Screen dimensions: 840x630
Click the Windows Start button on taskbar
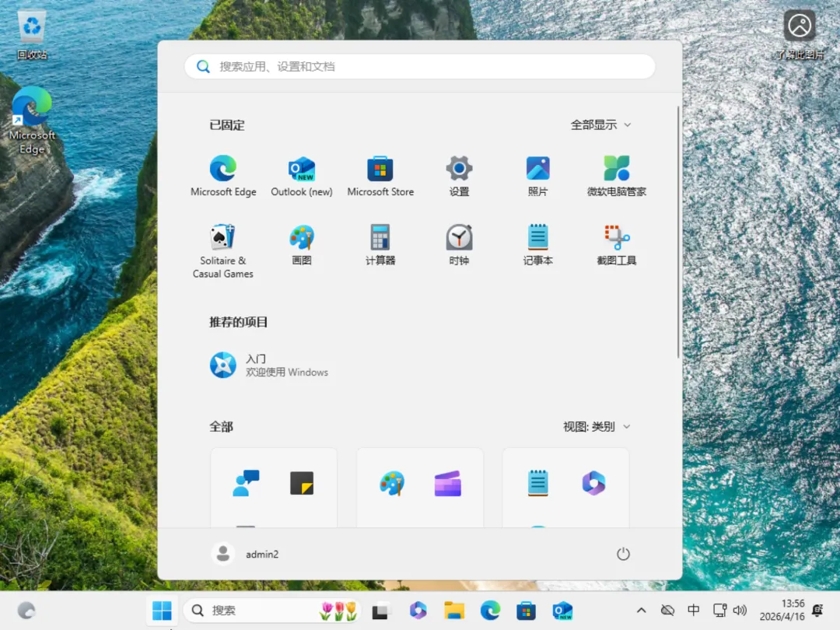coord(162,611)
